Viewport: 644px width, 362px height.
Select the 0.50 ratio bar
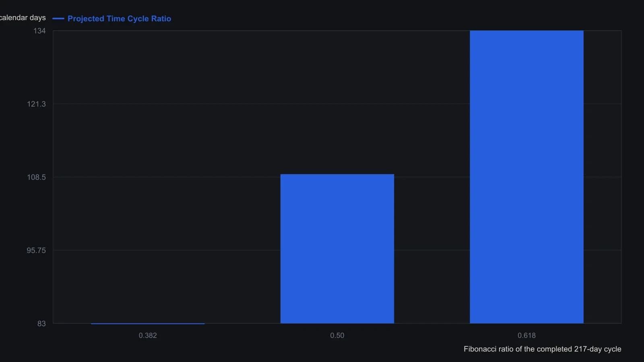click(x=337, y=249)
